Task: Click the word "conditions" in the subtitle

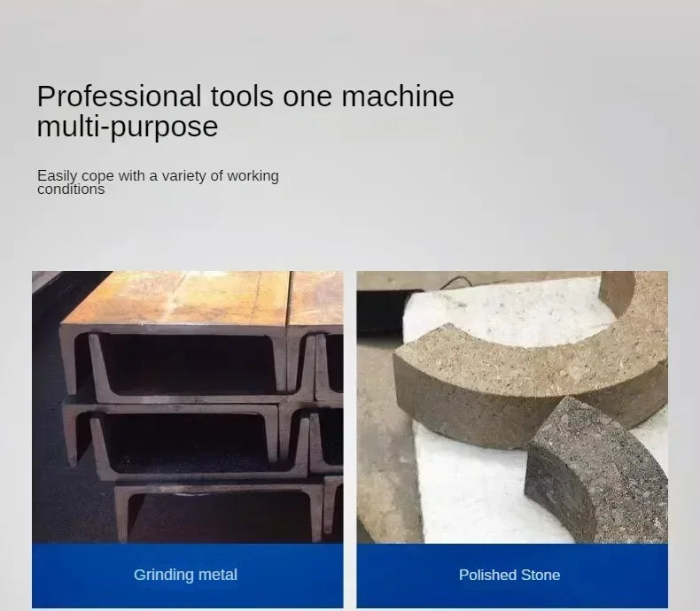Action: point(71,189)
